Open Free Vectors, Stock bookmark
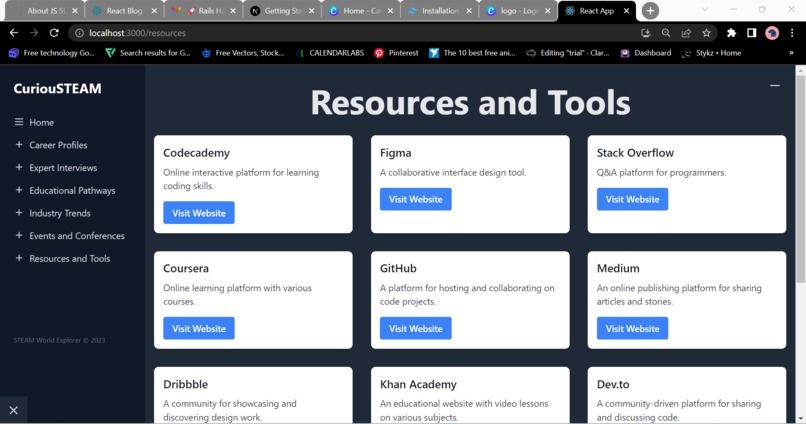 coord(243,53)
